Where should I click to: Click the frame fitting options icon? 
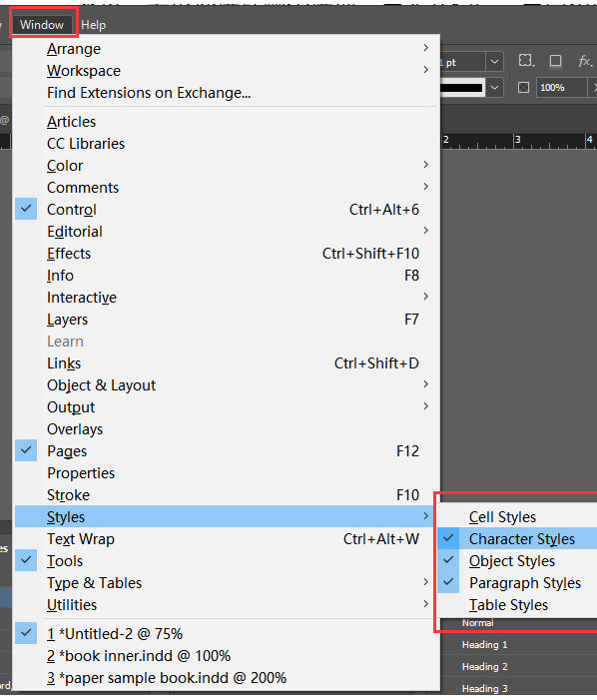526,60
